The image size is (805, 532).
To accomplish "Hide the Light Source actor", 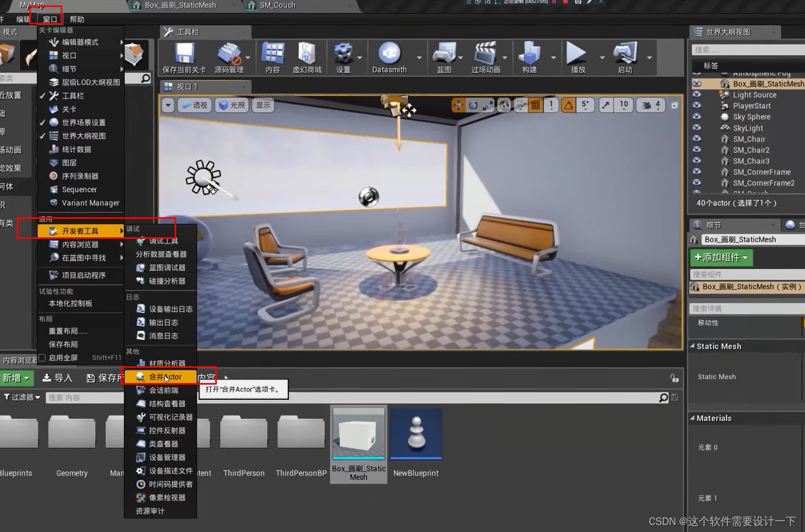I will (x=698, y=95).
